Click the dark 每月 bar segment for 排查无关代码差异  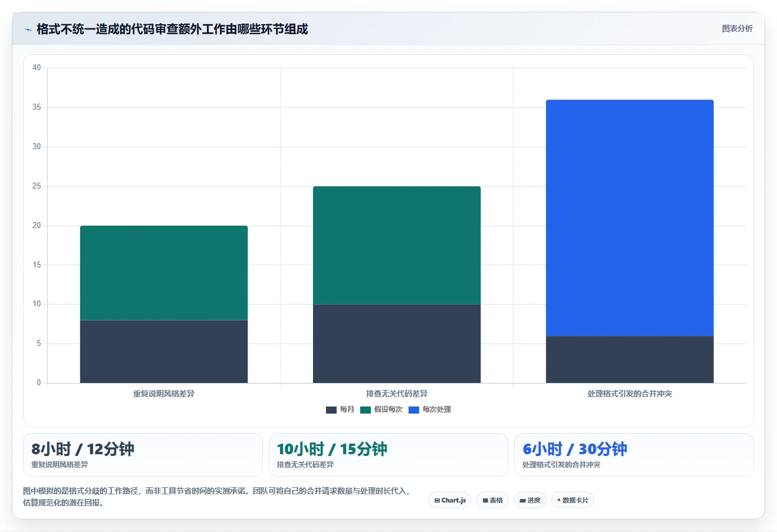(397, 343)
